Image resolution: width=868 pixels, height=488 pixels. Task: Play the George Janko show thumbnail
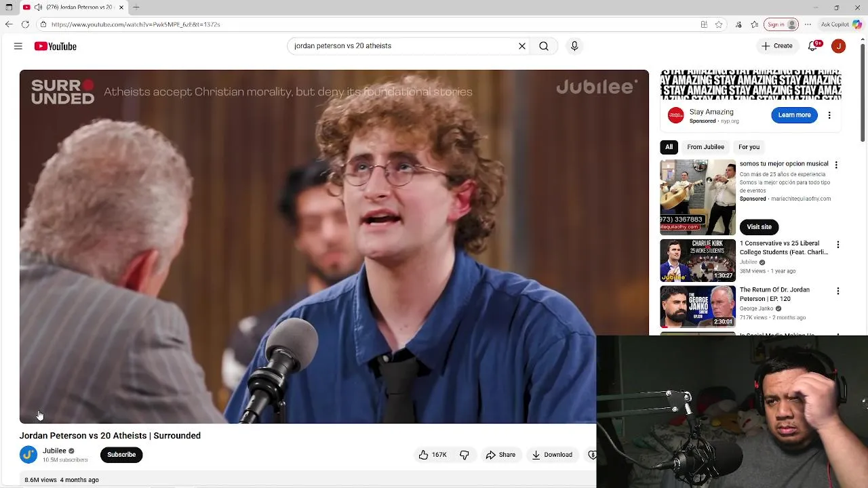[x=698, y=306]
